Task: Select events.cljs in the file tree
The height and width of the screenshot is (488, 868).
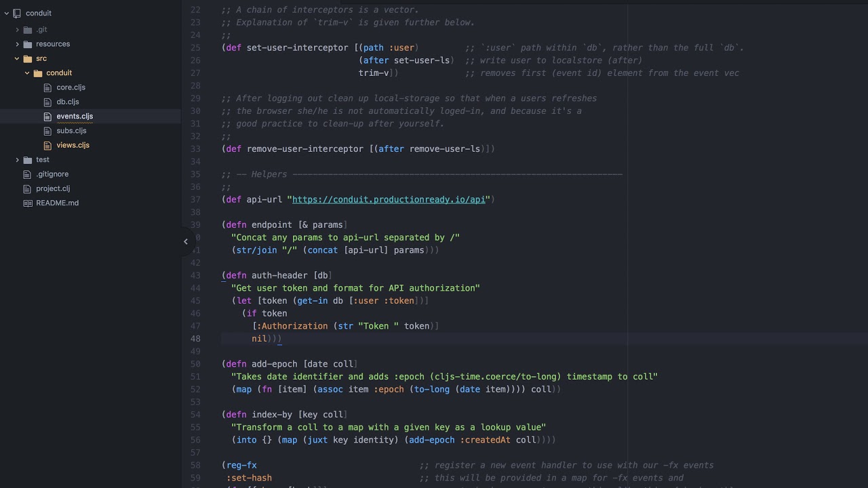Action: (75, 117)
